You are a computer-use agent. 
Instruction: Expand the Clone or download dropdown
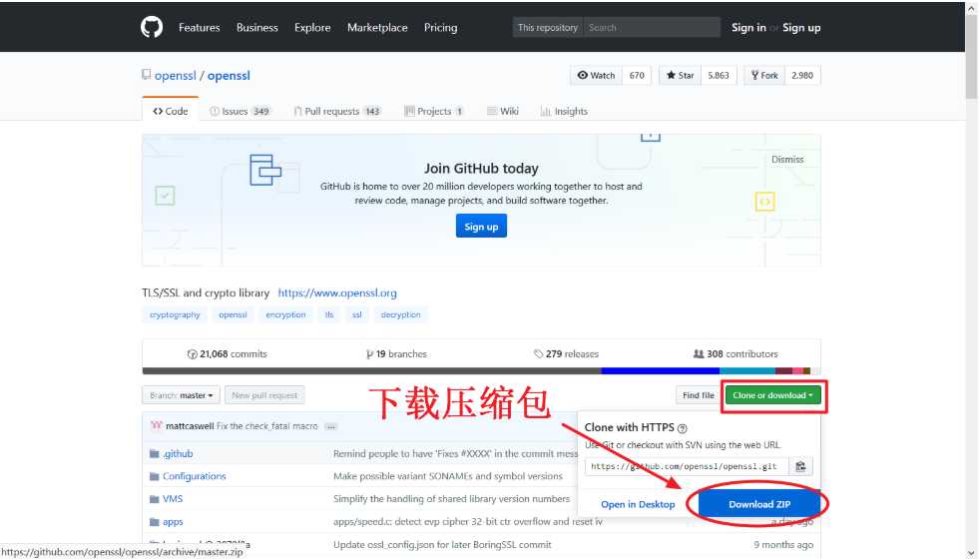pos(773,395)
